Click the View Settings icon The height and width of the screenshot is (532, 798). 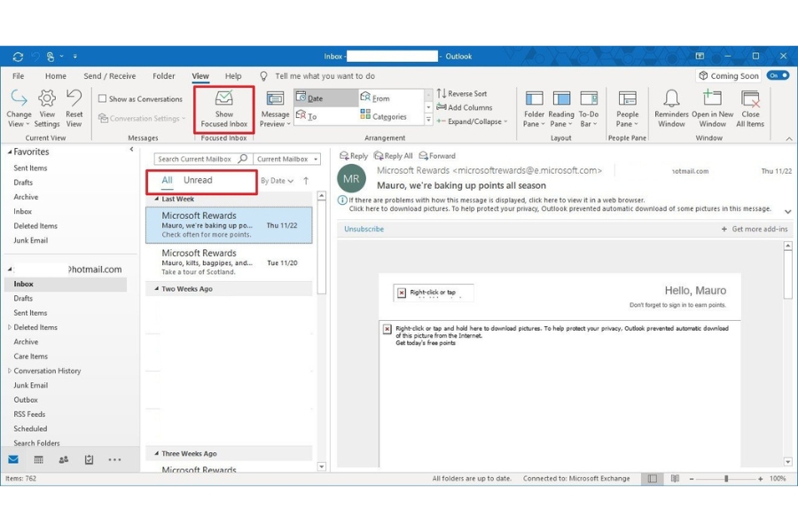click(x=47, y=106)
